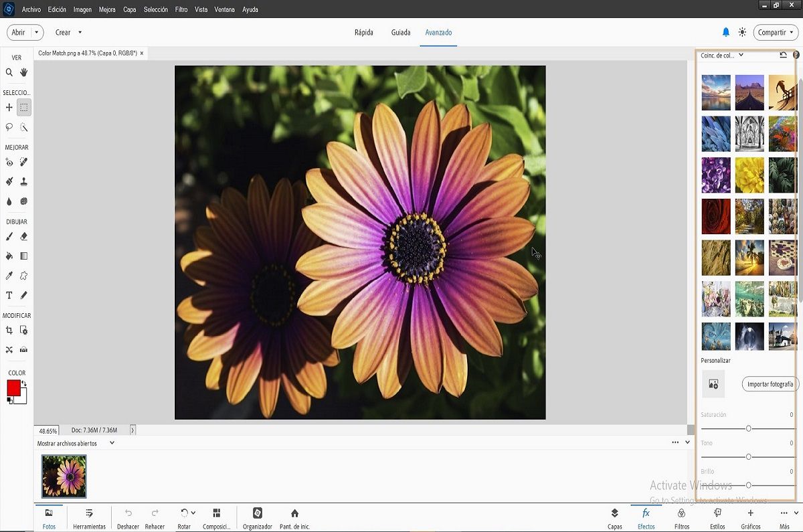Screen dimensions: 803x532
Task: Open the Rotar options arrow
Action: pos(193,513)
